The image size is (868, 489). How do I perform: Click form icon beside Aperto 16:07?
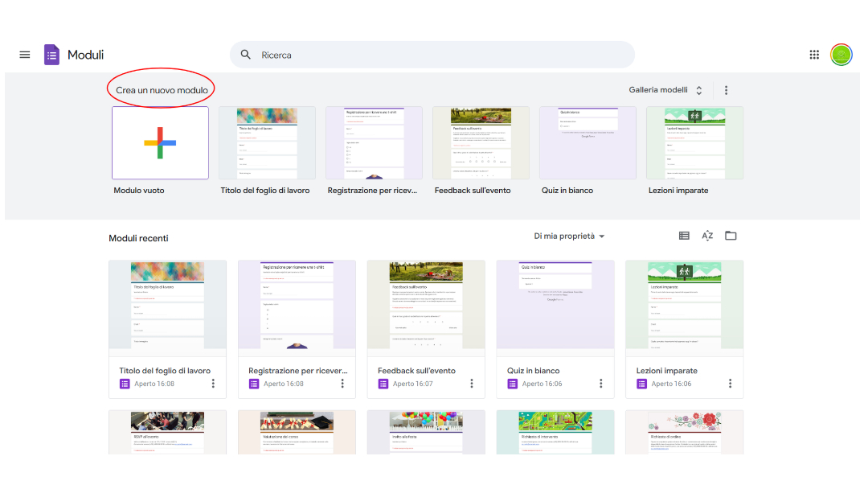click(x=383, y=384)
